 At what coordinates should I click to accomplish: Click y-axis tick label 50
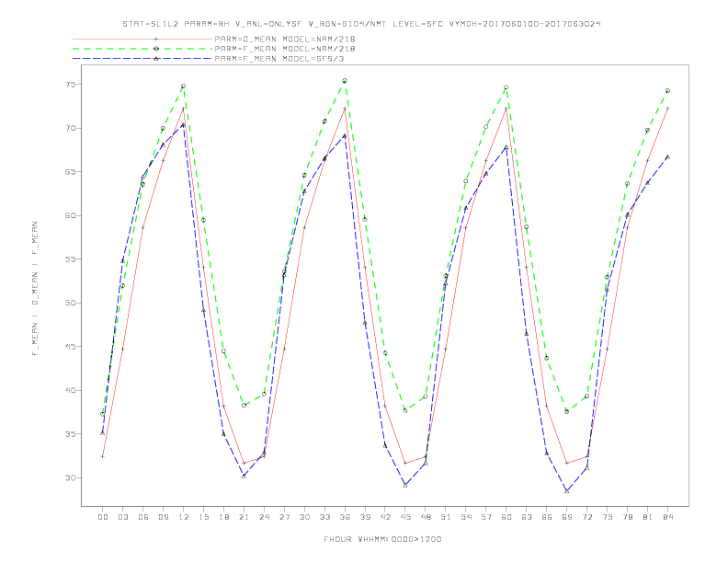(x=71, y=303)
